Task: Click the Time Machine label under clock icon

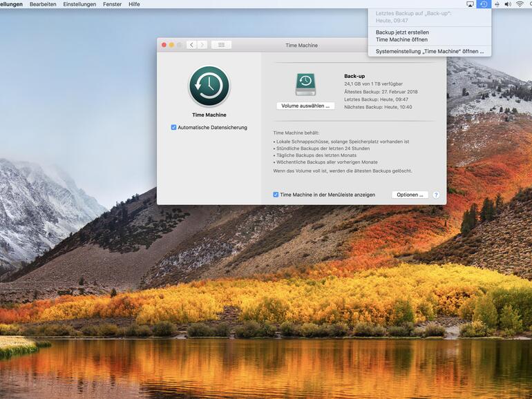Action: 209,115
